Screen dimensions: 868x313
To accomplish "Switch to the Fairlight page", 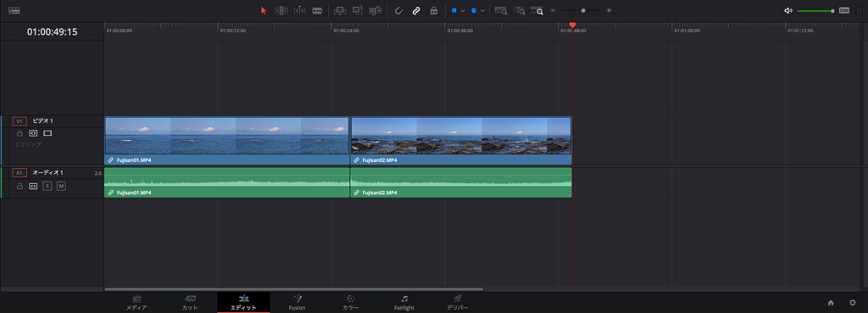I will [x=404, y=303].
